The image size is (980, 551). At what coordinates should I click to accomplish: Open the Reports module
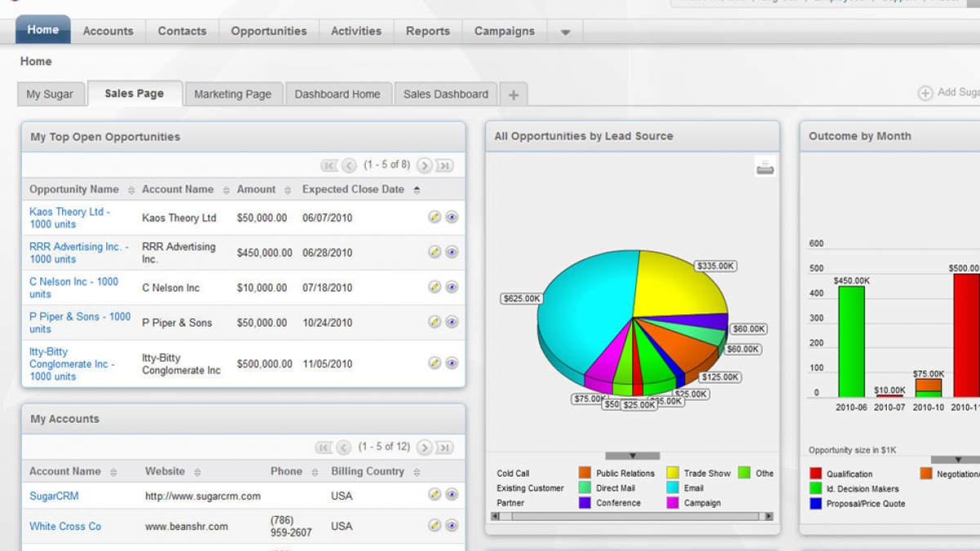pyautogui.click(x=428, y=31)
